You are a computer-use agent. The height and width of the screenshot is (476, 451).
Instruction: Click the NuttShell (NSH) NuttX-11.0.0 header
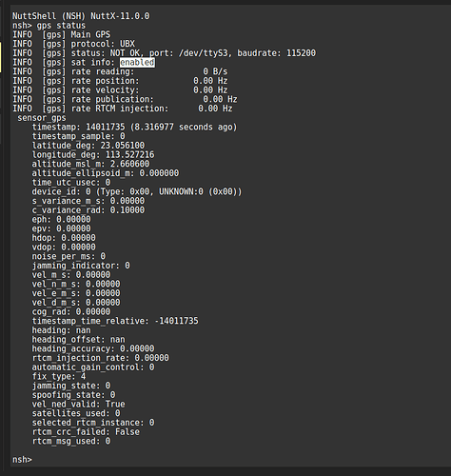(81, 16)
